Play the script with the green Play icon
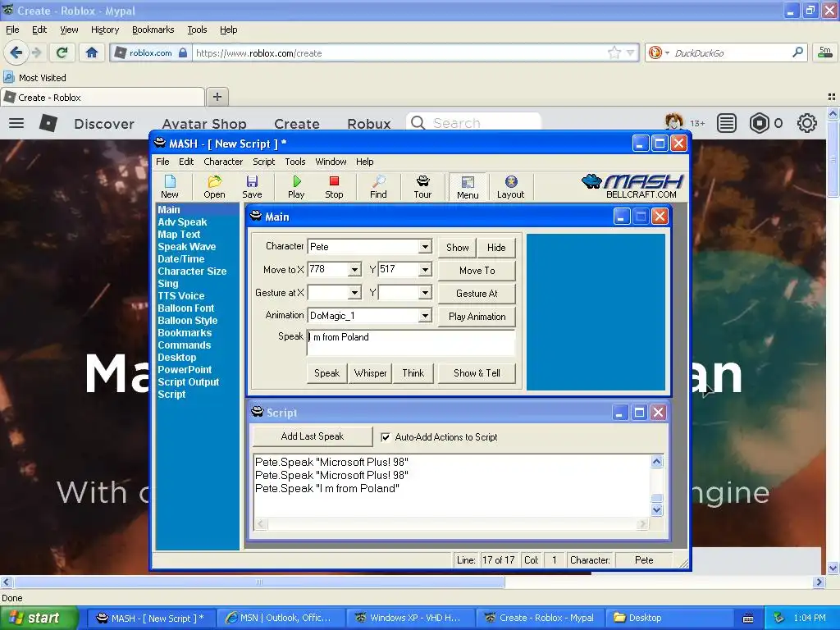Screen dimensions: 840x630 tap(296, 186)
